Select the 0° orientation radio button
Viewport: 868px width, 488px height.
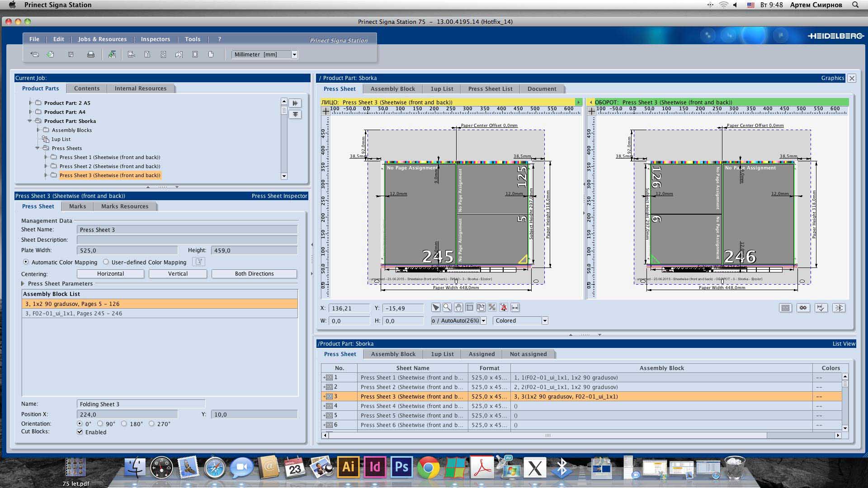(80, 423)
